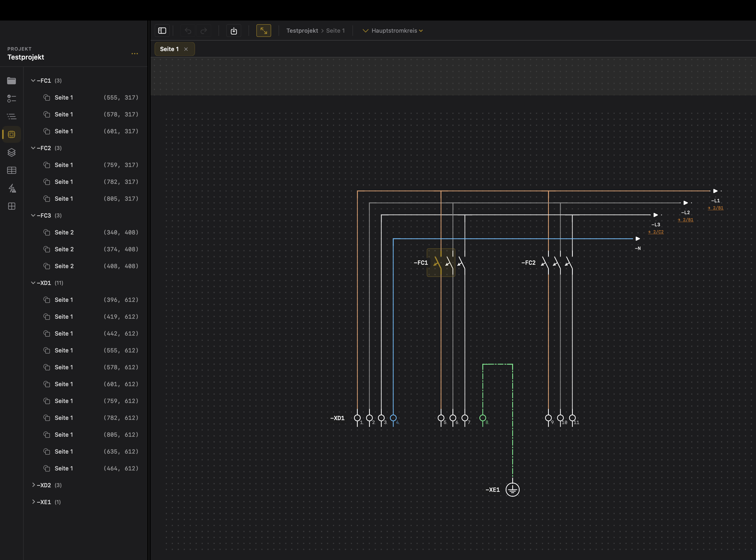Expand the -XE1 tree group
The height and width of the screenshot is (560, 756).
pos(33,502)
